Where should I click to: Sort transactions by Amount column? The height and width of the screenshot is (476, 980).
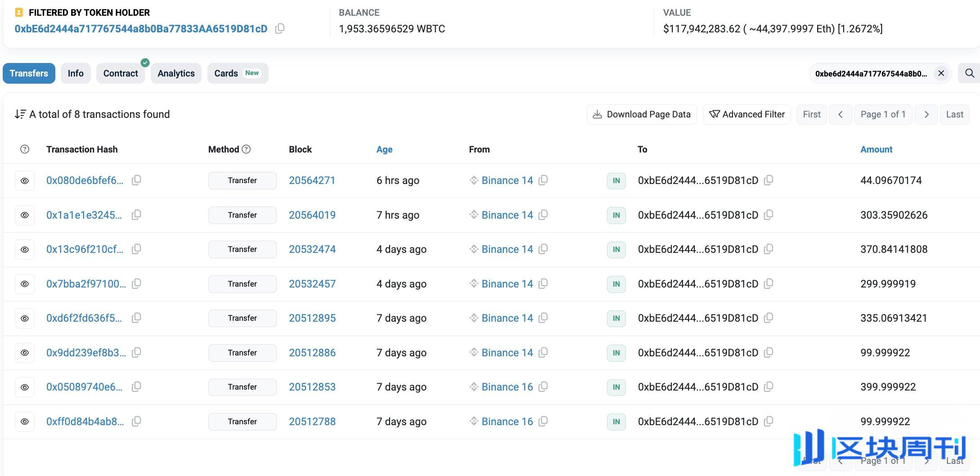pyautogui.click(x=876, y=149)
